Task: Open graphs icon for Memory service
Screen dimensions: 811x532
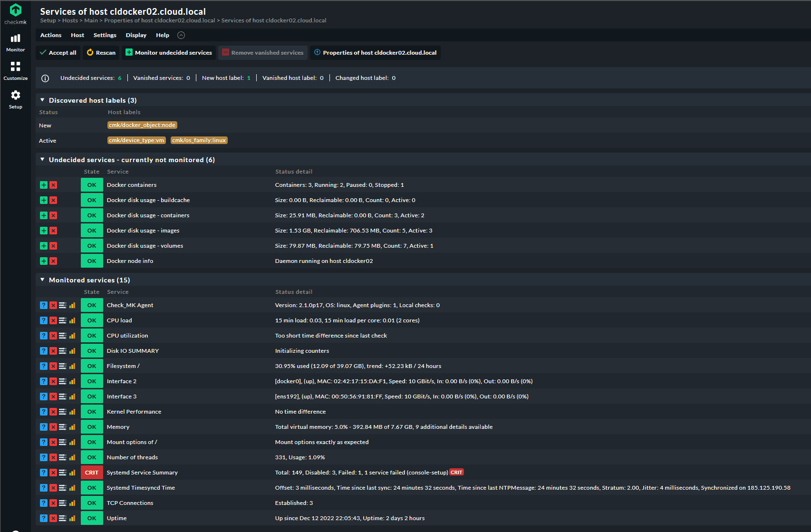Action: 72,427
